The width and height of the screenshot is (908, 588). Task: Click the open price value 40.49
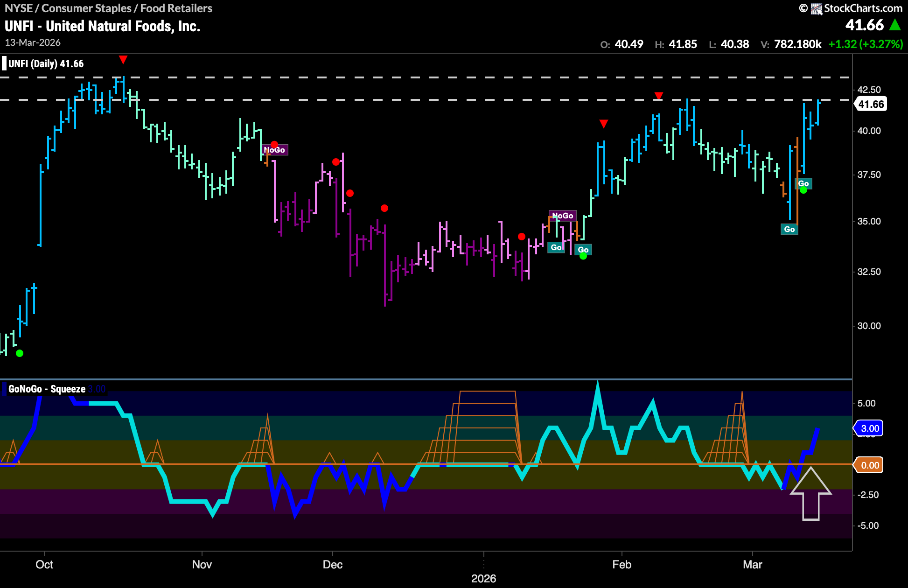coord(629,44)
